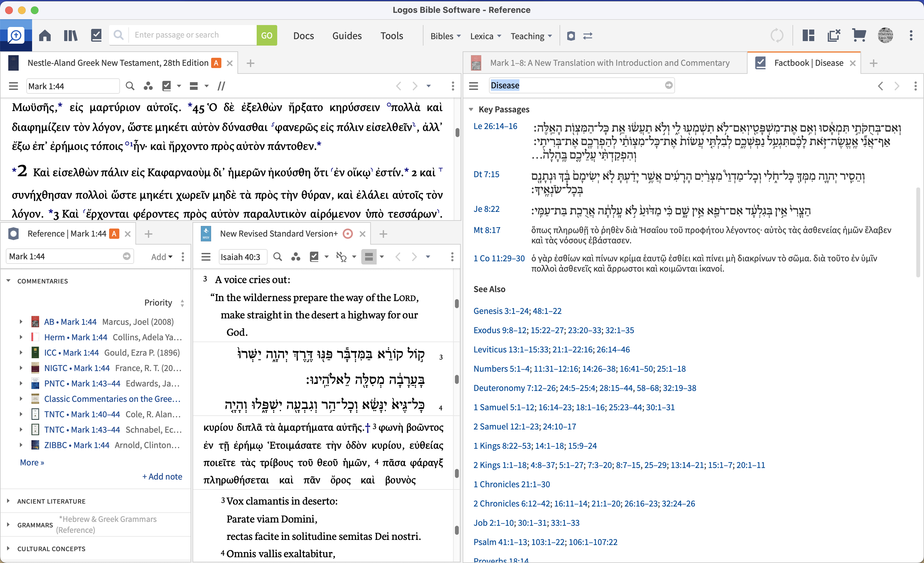
Task: Collapse the Key Passages section
Action: (x=471, y=109)
